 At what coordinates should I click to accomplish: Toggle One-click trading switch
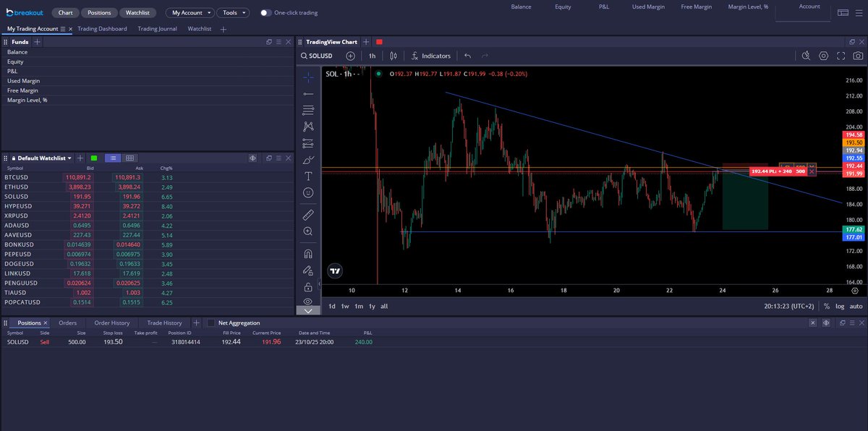click(x=266, y=13)
